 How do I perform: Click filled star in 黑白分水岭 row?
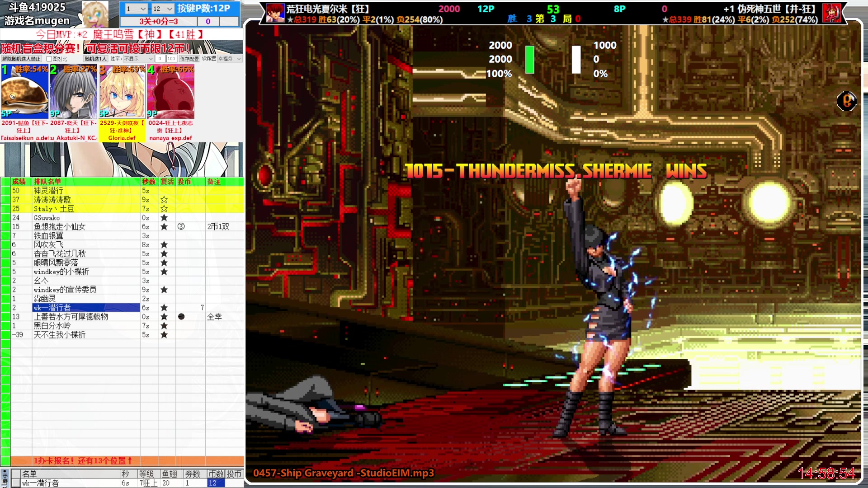pyautogui.click(x=164, y=326)
